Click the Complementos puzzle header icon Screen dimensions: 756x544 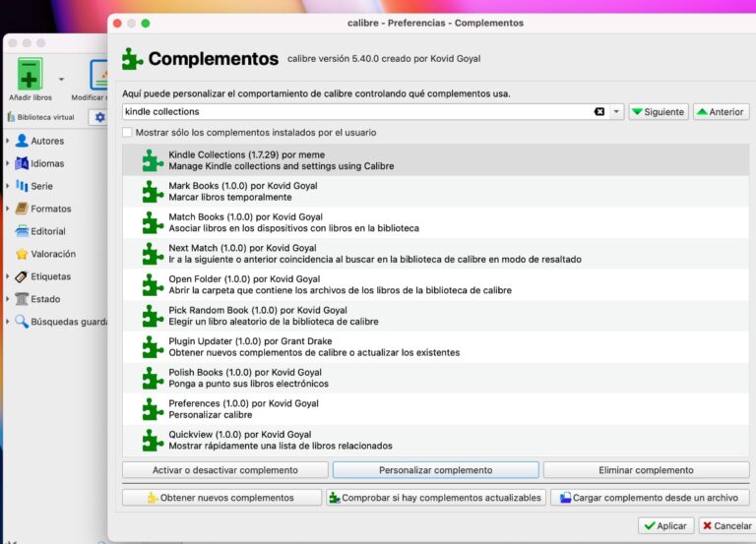pos(132,59)
